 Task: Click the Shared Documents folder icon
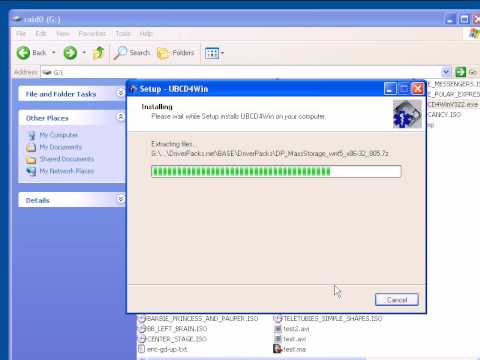[31, 160]
